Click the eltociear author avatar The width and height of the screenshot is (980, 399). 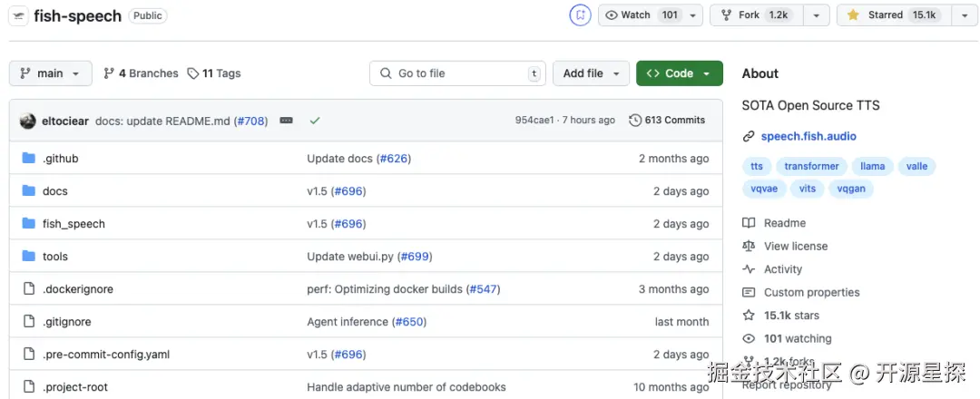point(27,121)
